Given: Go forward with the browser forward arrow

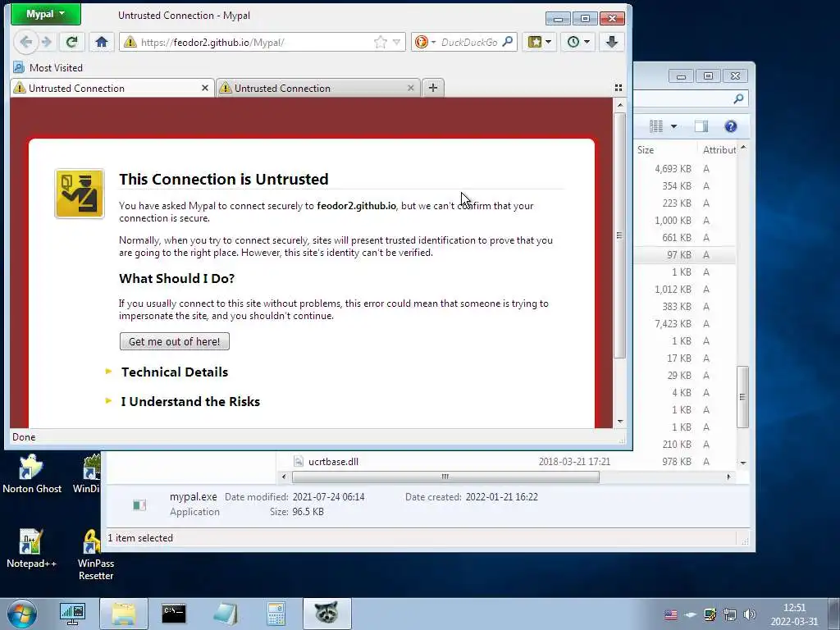Looking at the screenshot, I should pos(47,42).
